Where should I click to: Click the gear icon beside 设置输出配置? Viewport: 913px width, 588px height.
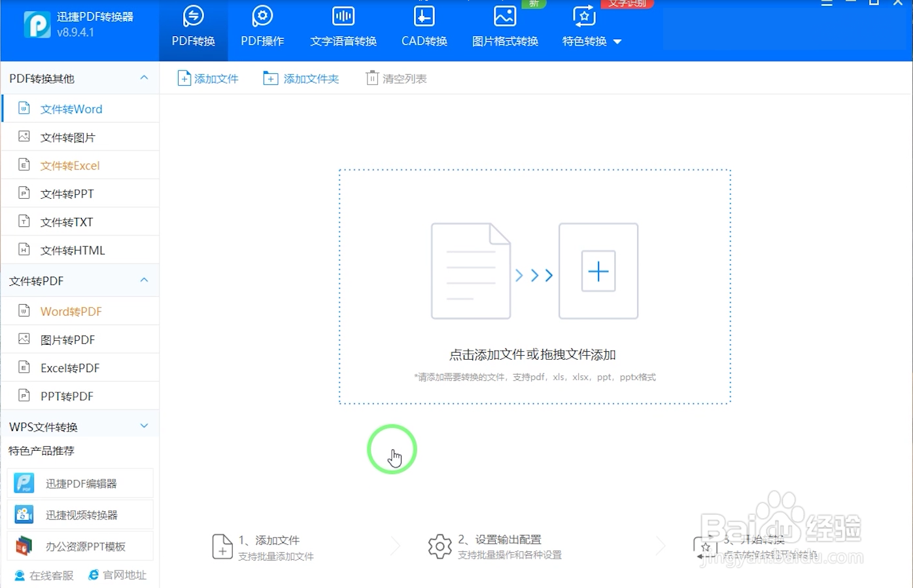point(440,546)
